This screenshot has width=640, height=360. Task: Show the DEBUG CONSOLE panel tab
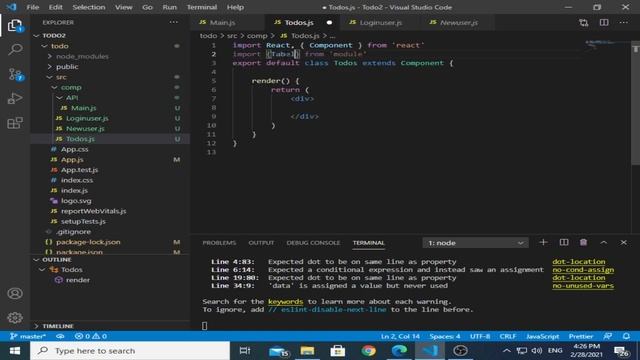tap(313, 243)
